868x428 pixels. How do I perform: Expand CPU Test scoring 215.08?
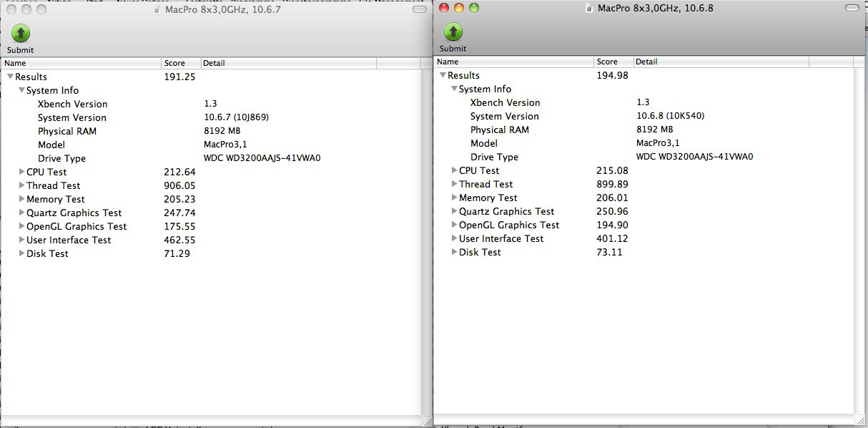[454, 170]
